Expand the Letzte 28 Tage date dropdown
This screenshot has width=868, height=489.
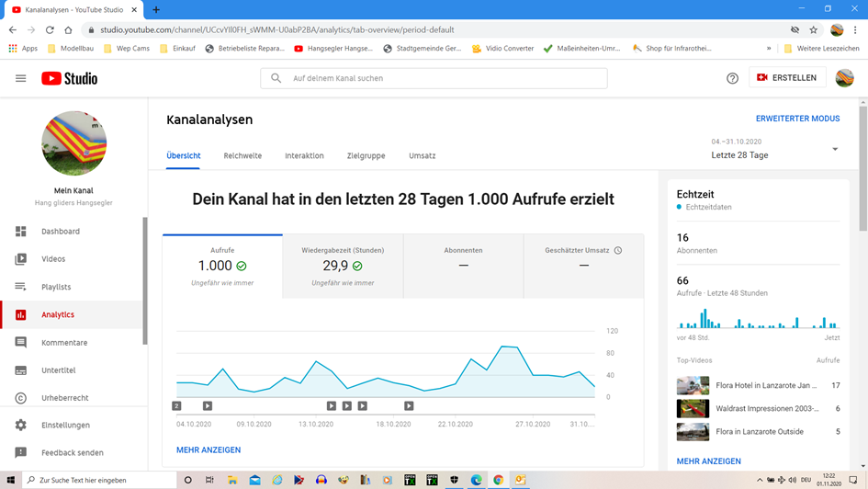tap(834, 150)
